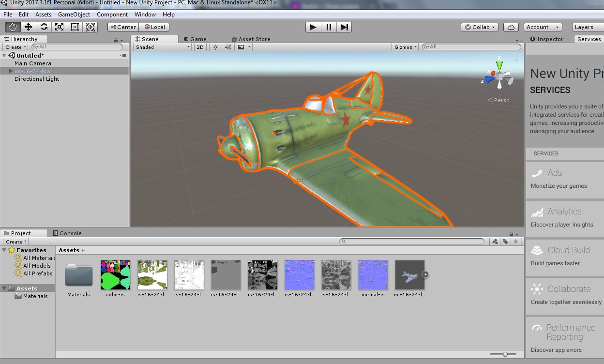Adjust the asset thumbnail size slider
This screenshot has height=364, width=604.
click(505, 354)
